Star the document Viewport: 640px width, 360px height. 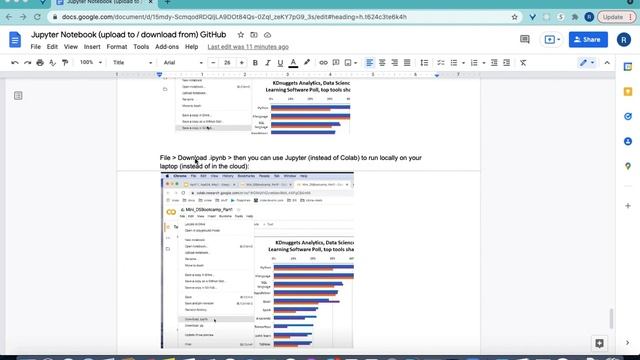[241, 35]
